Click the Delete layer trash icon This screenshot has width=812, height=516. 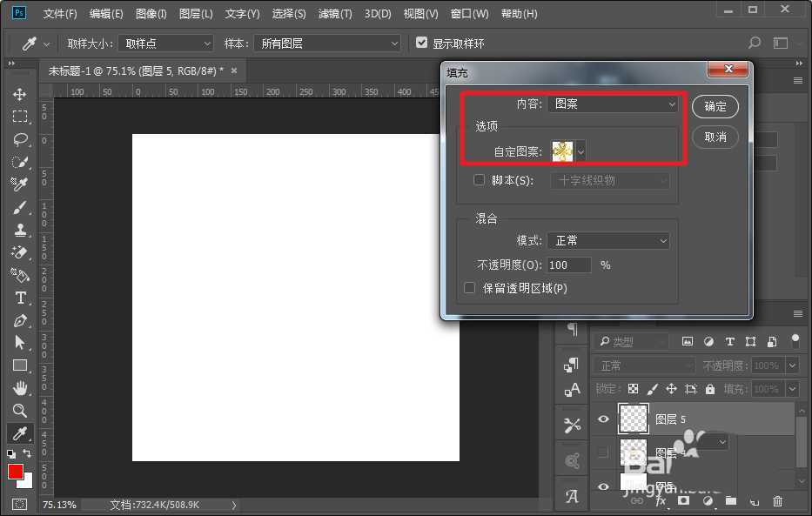click(777, 501)
